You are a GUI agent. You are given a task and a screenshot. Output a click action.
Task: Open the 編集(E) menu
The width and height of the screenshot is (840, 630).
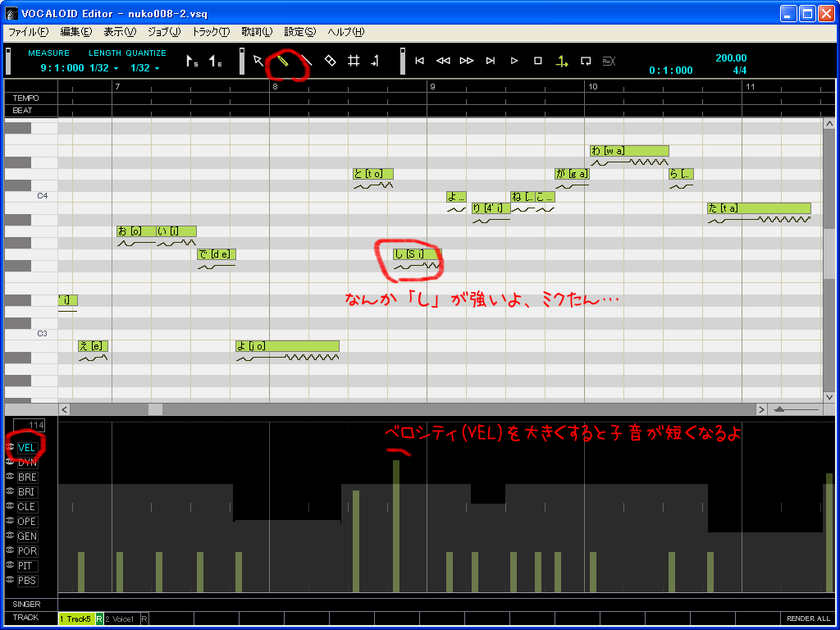tap(76, 32)
